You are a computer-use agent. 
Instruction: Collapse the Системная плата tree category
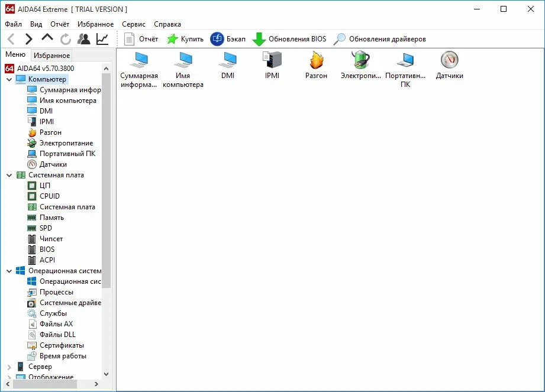click(x=9, y=175)
